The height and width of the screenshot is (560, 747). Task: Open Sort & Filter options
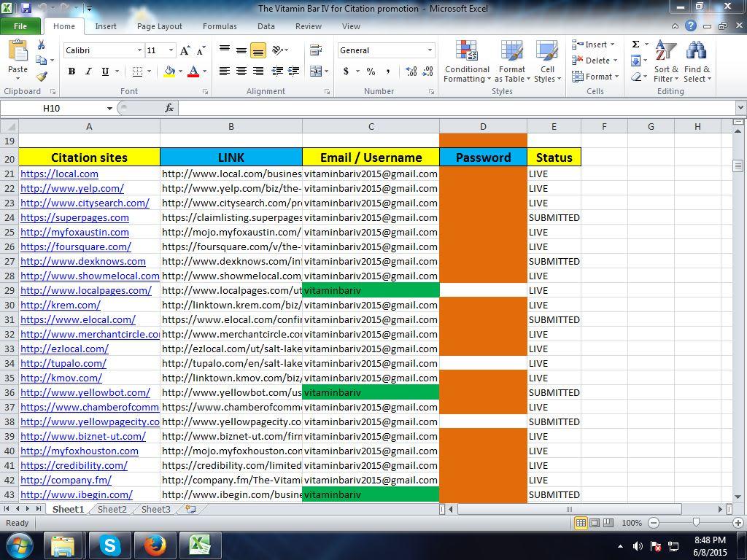(665, 63)
